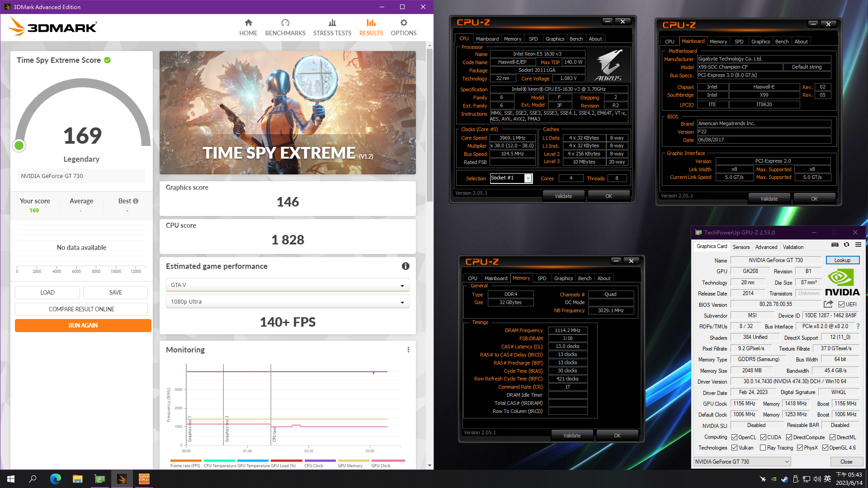Switch to 3DMark taskbar icon
Viewport: 868px width, 488px height.
coord(122,479)
